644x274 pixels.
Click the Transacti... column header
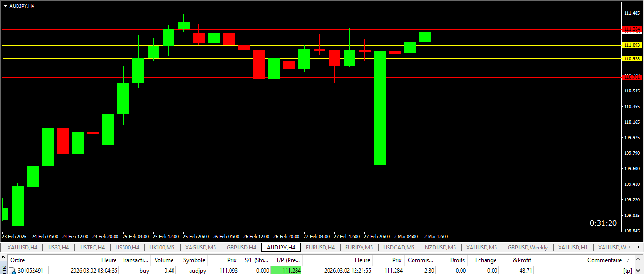pos(135,260)
